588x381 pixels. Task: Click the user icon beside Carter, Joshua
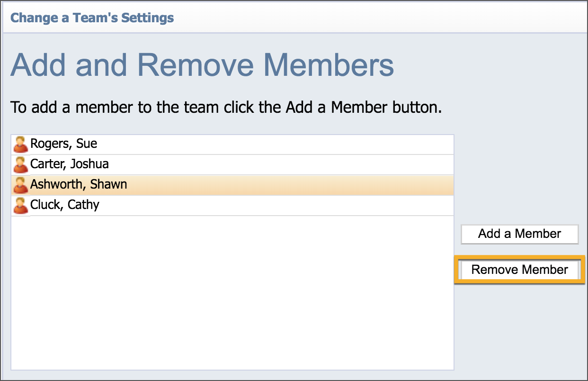point(20,165)
